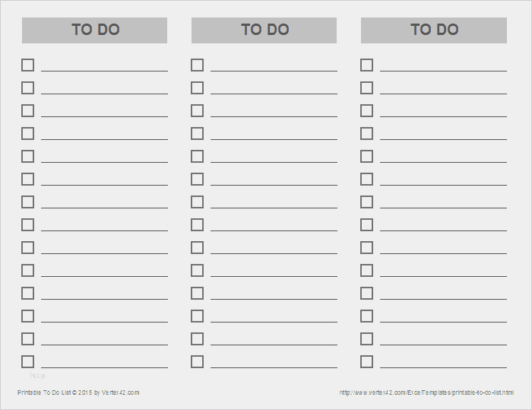
Task: Open the printable-to-do-list.html URL in the footer
Action: tap(426, 393)
